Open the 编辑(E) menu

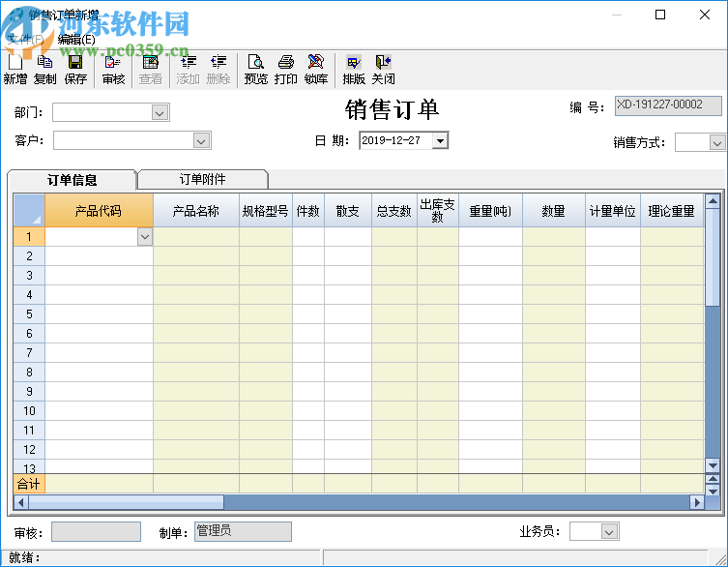(76, 40)
